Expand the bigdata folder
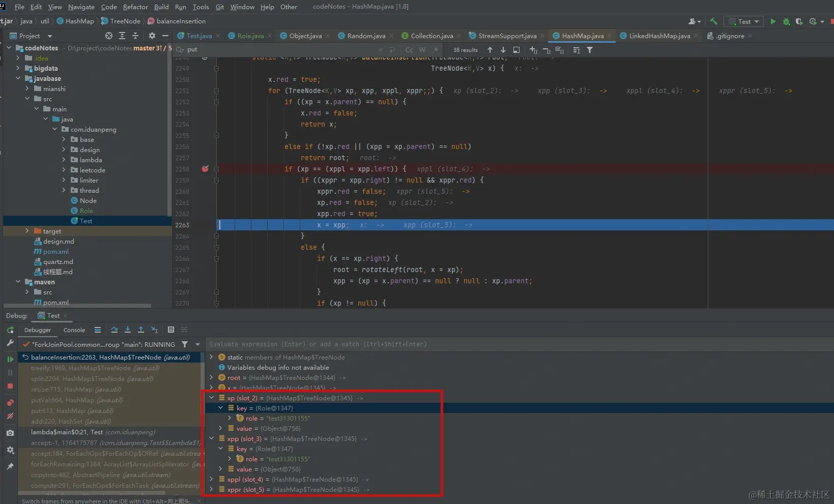Image resolution: width=834 pixels, height=504 pixels. 18,68
